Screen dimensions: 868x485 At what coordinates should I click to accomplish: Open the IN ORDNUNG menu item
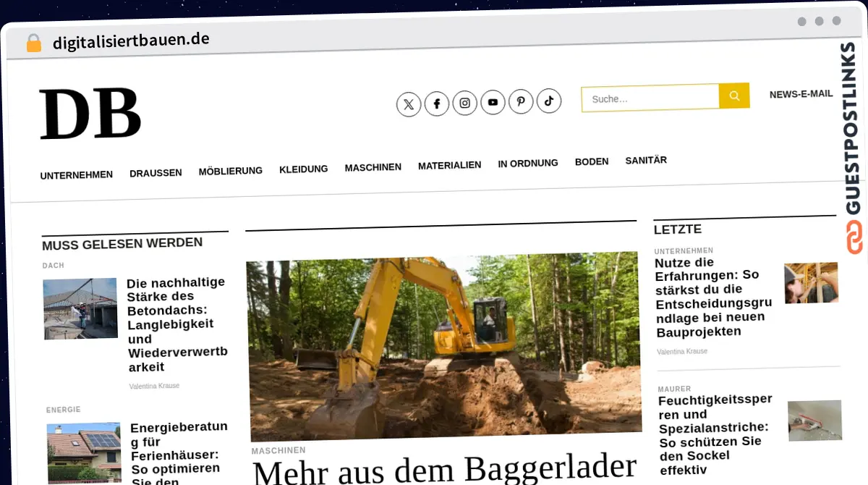pos(528,164)
